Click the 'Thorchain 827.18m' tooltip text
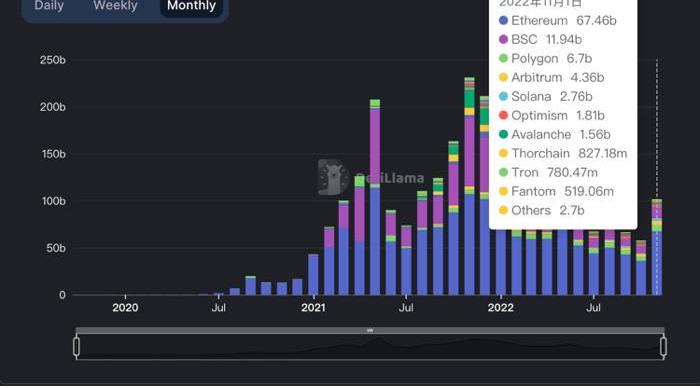This screenshot has height=388, width=700. coord(569,153)
